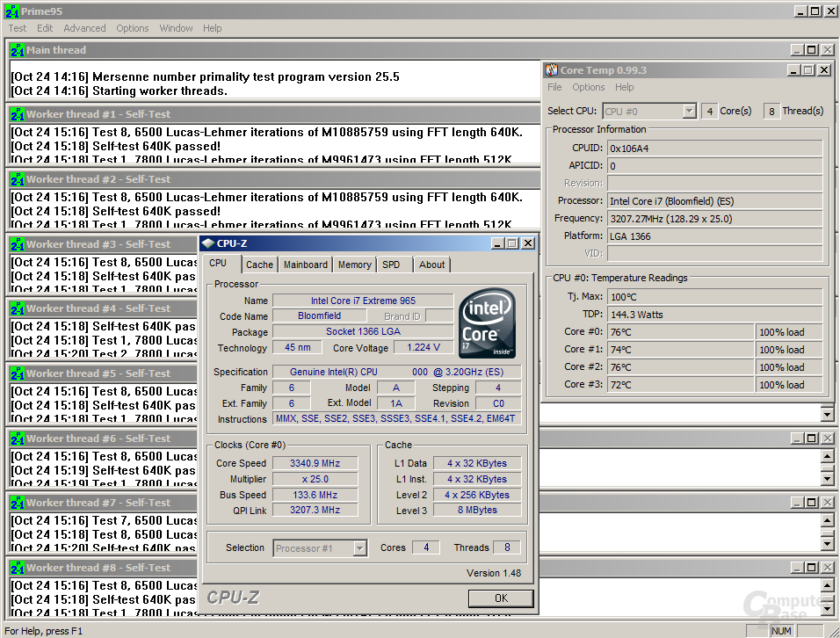Click the Main thread window icon

[18, 50]
